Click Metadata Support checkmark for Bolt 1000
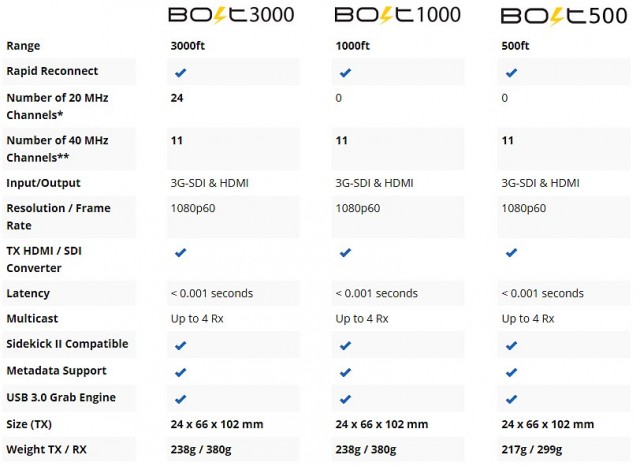The image size is (640, 466). (345, 372)
